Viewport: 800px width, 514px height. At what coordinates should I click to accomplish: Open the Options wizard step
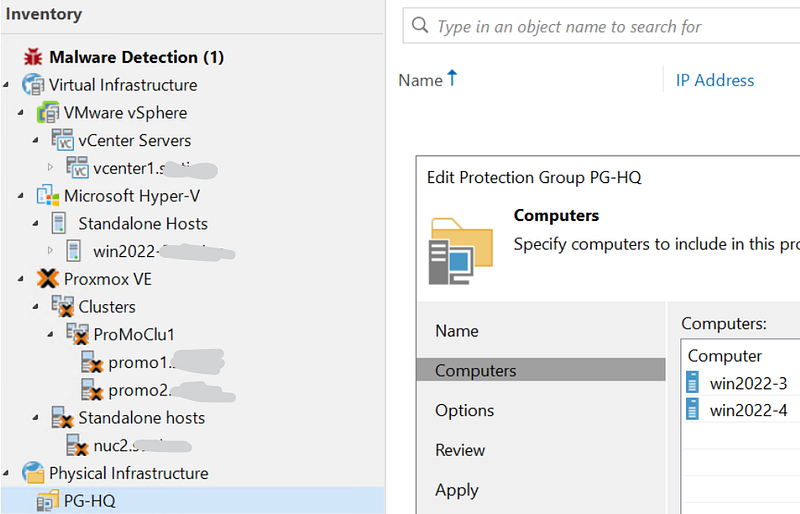tap(464, 410)
